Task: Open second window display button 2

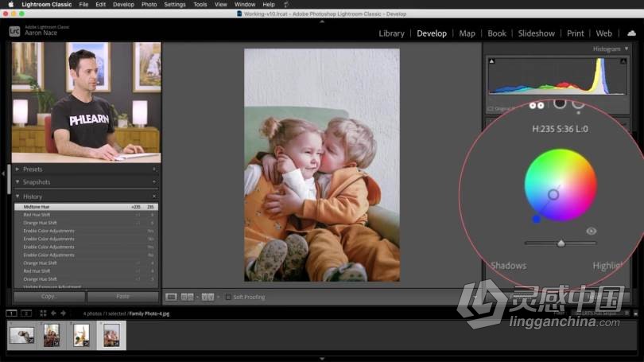Action: click(26, 313)
